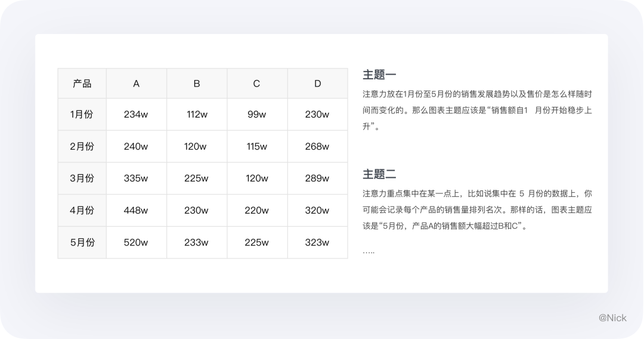The height and width of the screenshot is (339, 644).
Task: Select the cell showing 320w
Action: point(317,211)
